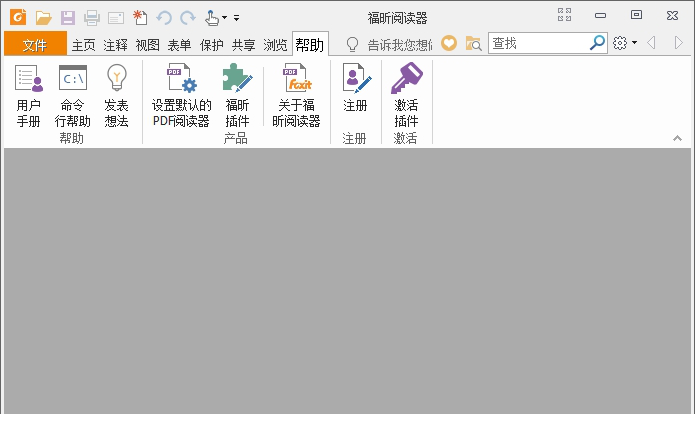Open 命令行帮助 command line help
This screenshot has height=430, width=695.
[72, 96]
